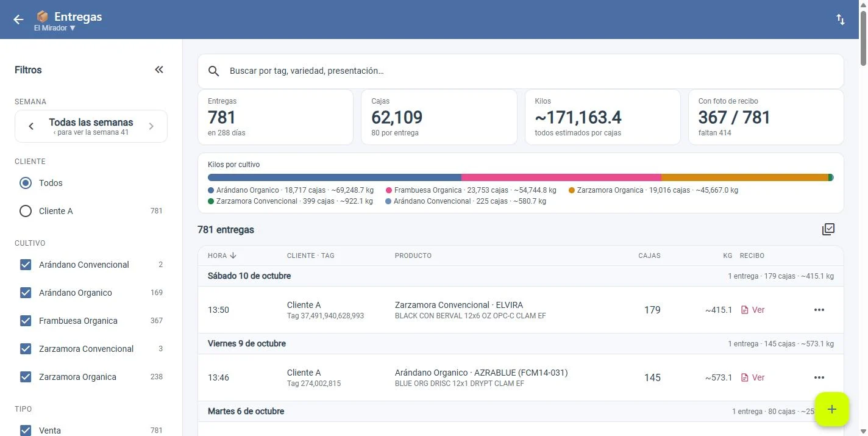Sort by HORA column header
The image size is (868, 436).
pos(222,256)
